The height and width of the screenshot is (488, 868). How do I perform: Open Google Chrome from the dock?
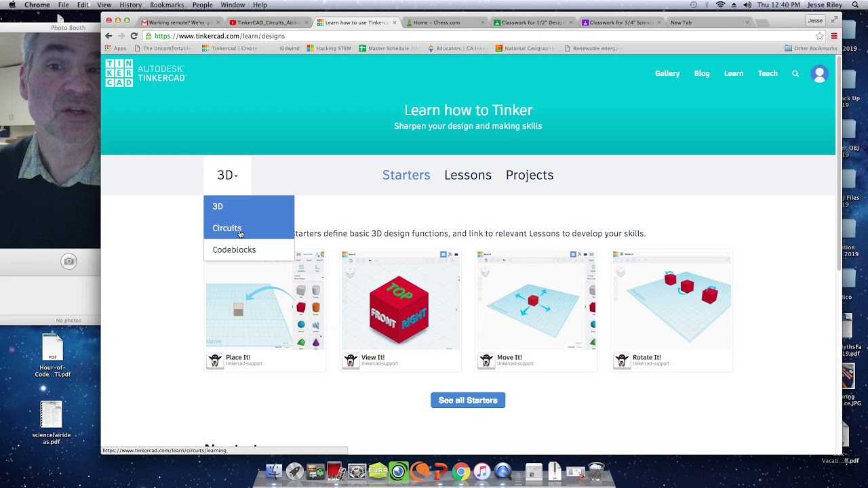pyautogui.click(x=461, y=471)
